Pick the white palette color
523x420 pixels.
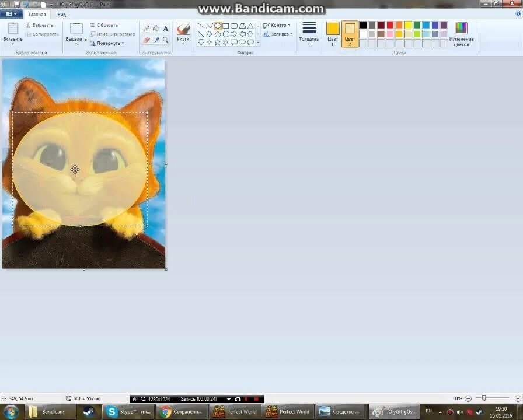[x=363, y=34]
